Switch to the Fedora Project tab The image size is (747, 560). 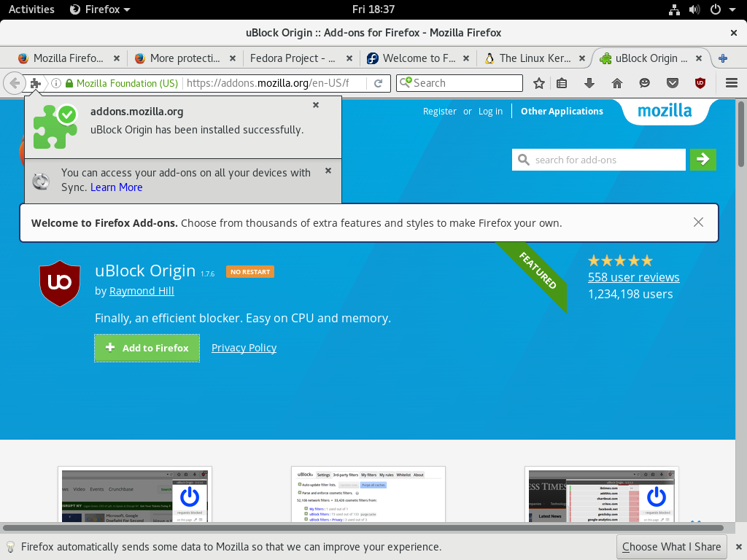pyautogui.click(x=293, y=58)
